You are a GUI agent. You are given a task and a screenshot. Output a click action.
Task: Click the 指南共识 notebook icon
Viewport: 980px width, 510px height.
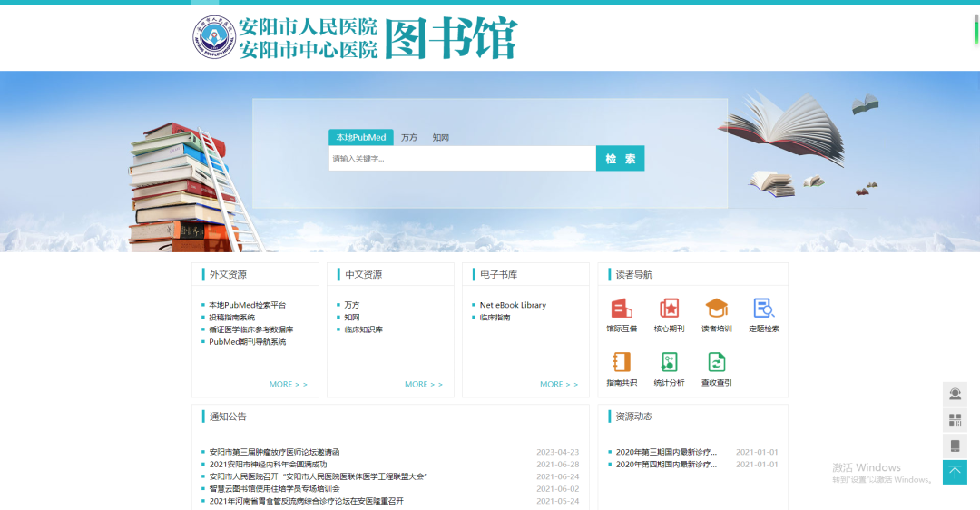pos(622,362)
